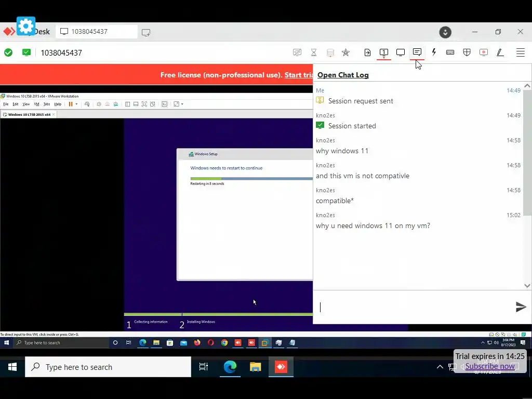Click Open Chat Log link

tap(343, 75)
